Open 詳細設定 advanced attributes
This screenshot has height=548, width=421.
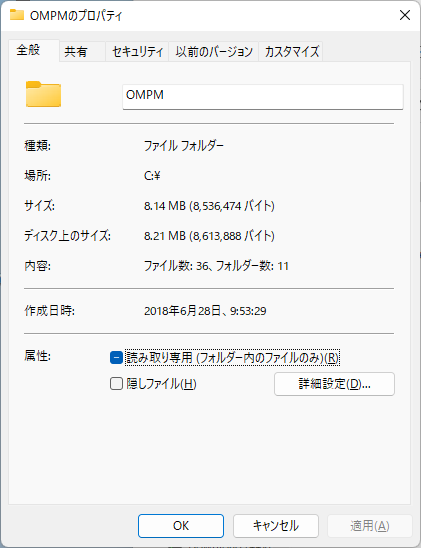[x=334, y=384]
